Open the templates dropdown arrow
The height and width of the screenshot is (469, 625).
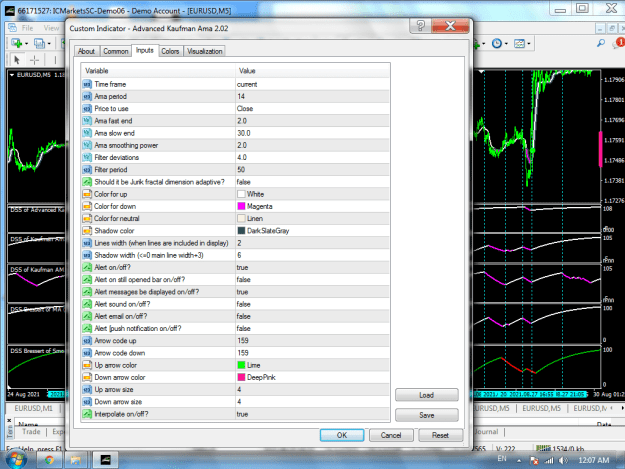click(x=529, y=43)
